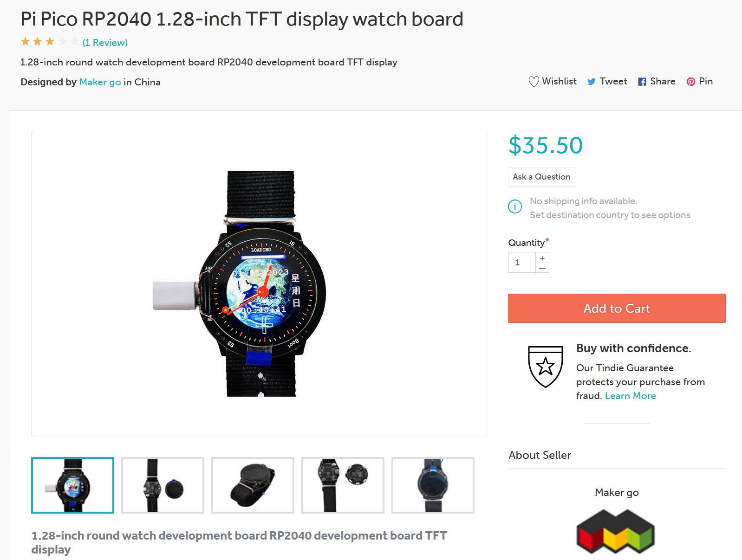Decrease quantity with the minus stepper
The height and width of the screenshot is (560, 742).
pos(542,268)
